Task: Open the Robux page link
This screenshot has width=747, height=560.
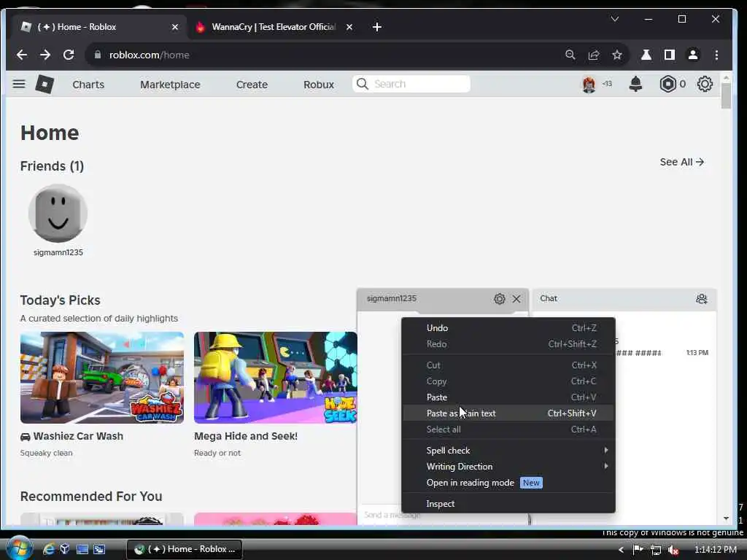Action: click(319, 85)
